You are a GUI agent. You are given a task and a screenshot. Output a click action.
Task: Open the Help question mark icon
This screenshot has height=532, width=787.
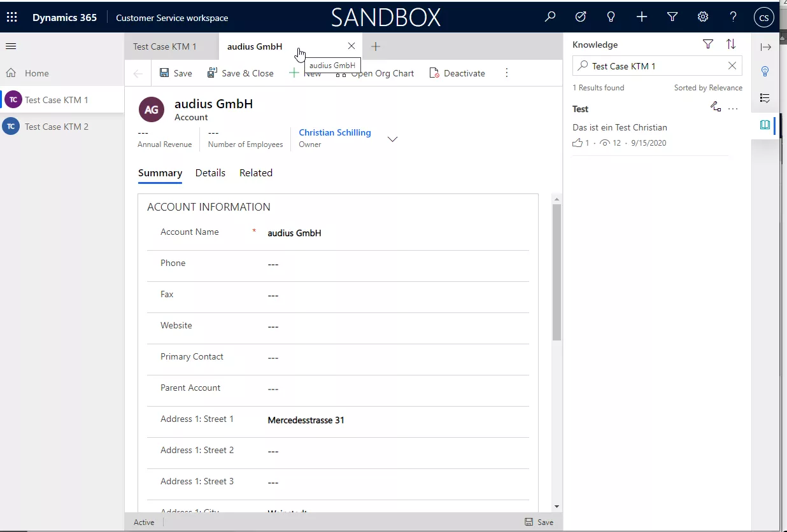click(734, 17)
